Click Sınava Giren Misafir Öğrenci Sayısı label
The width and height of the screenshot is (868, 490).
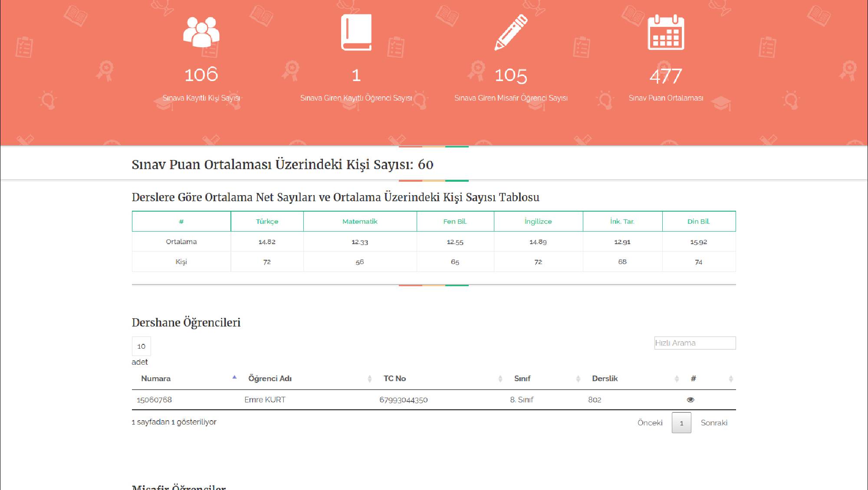[511, 98]
